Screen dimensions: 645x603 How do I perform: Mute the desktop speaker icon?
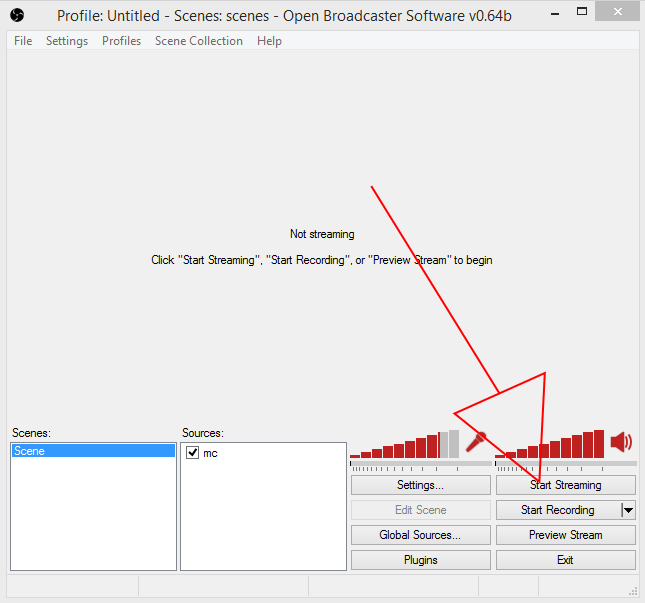[621, 442]
